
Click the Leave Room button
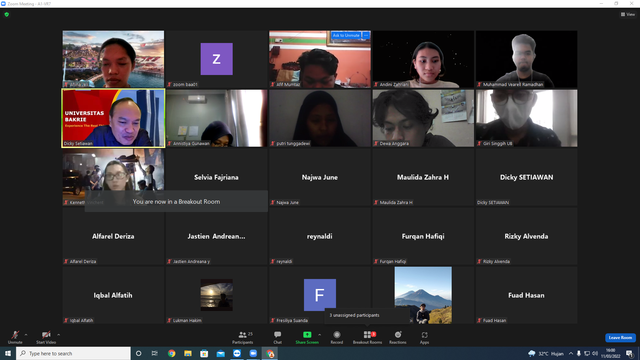pyautogui.click(x=620, y=338)
